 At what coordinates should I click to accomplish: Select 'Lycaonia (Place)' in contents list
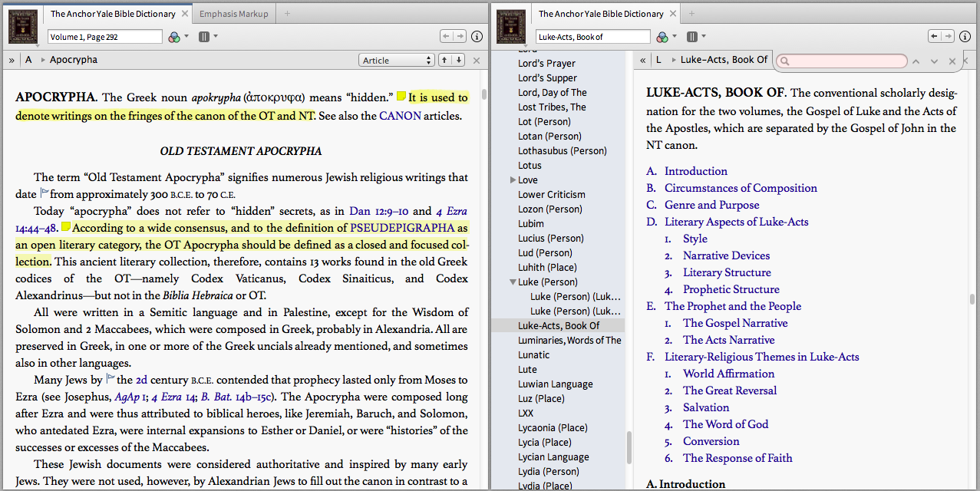(551, 428)
